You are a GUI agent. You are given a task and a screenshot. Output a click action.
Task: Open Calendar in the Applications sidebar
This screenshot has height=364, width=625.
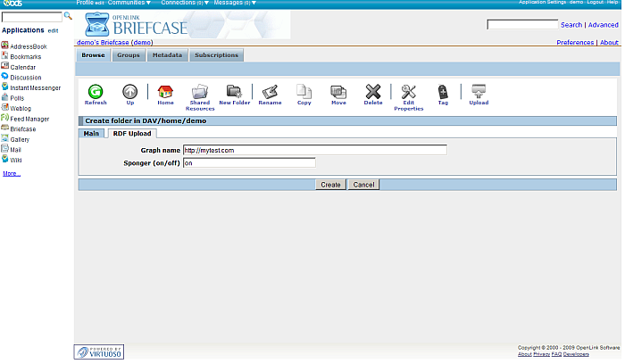(23, 67)
